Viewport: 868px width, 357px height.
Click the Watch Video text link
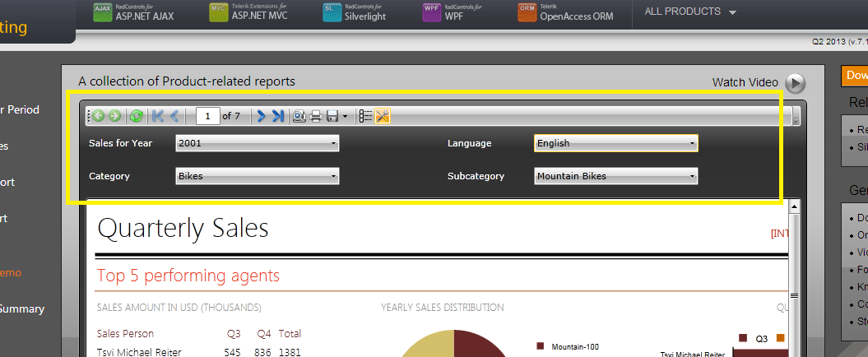pyautogui.click(x=745, y=82)
